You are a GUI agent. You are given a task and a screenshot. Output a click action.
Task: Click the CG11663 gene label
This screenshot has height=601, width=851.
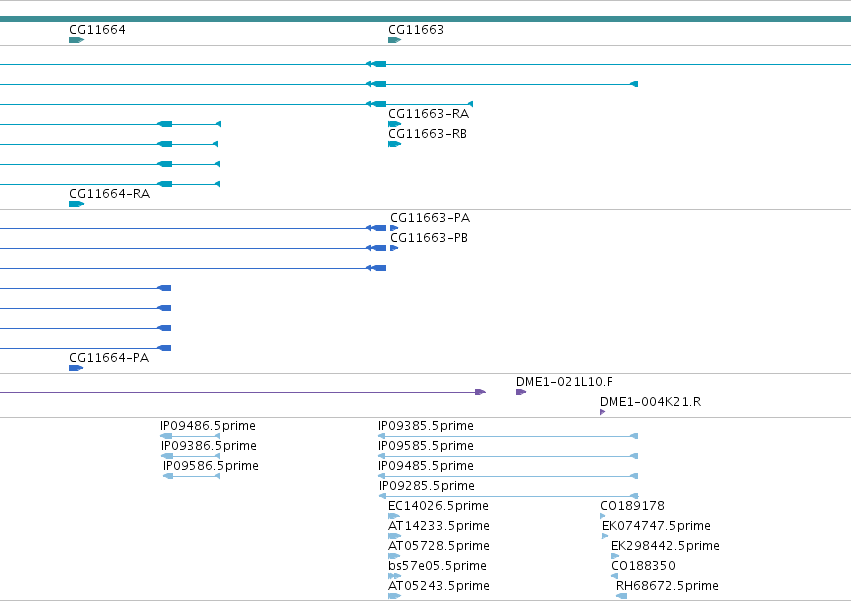(416, 29)
